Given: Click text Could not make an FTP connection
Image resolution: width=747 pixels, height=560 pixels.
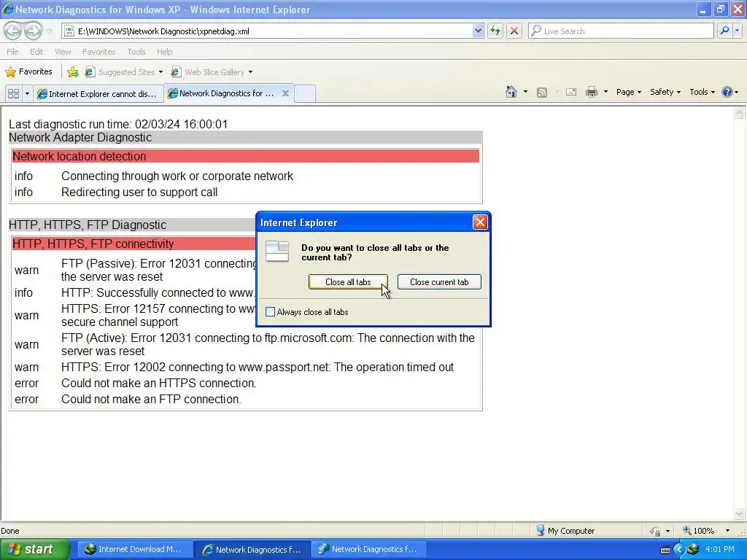Looking at the screenshot, I should tap(151, 399).
